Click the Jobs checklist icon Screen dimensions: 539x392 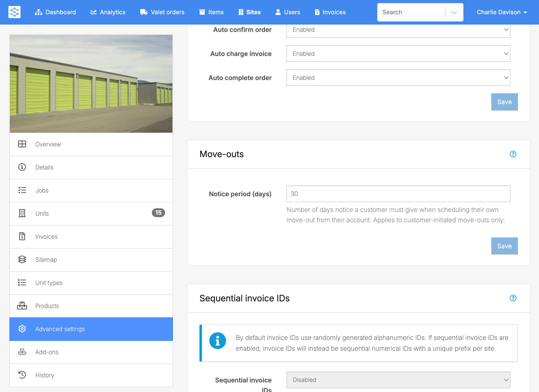pyautogui.click(x=22, y=190)
